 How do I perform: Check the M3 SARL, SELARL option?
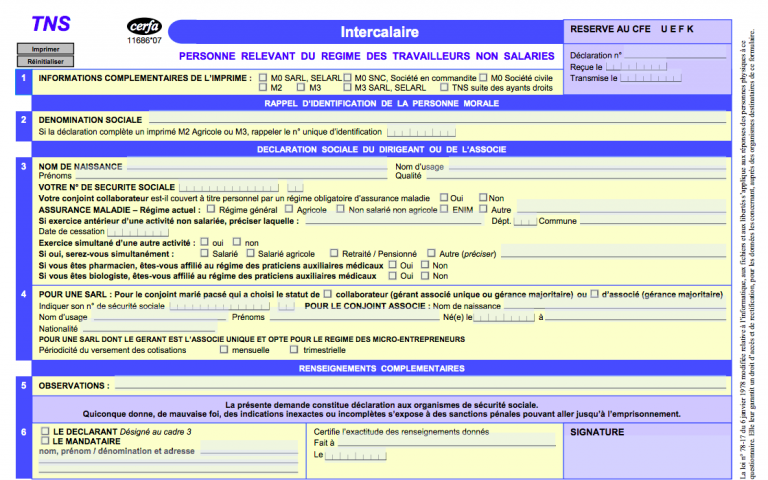click(346, 88)
